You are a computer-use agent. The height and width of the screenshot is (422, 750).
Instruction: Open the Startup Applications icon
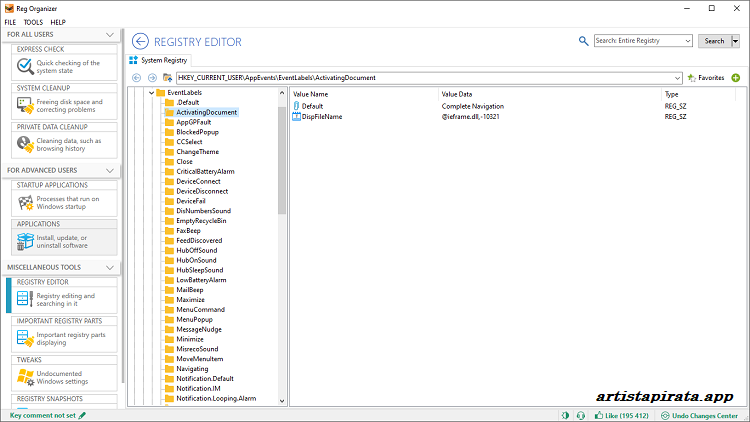pos(25,203)
